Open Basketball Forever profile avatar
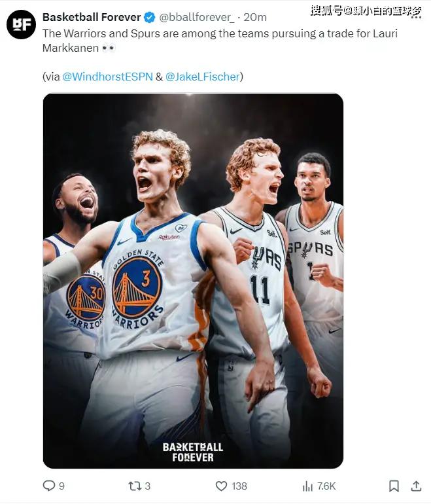Screen dimensions: 431x504 (21, 24)
